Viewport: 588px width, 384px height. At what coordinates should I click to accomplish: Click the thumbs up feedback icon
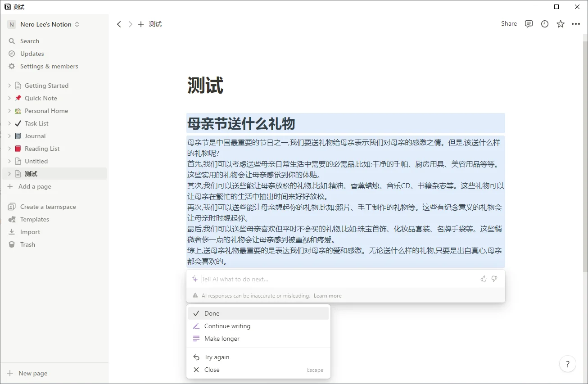coord(484,279)
